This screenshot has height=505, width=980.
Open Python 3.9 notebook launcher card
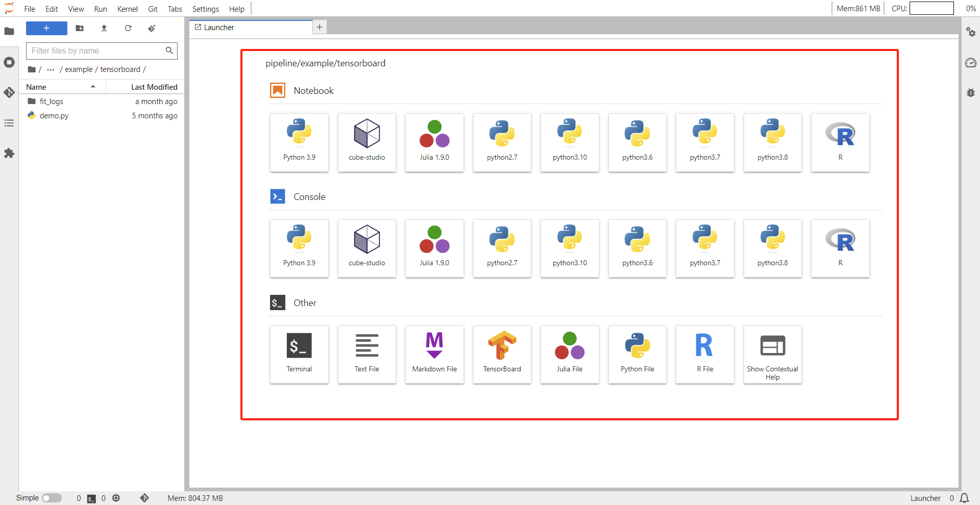(x=299, y=142)
